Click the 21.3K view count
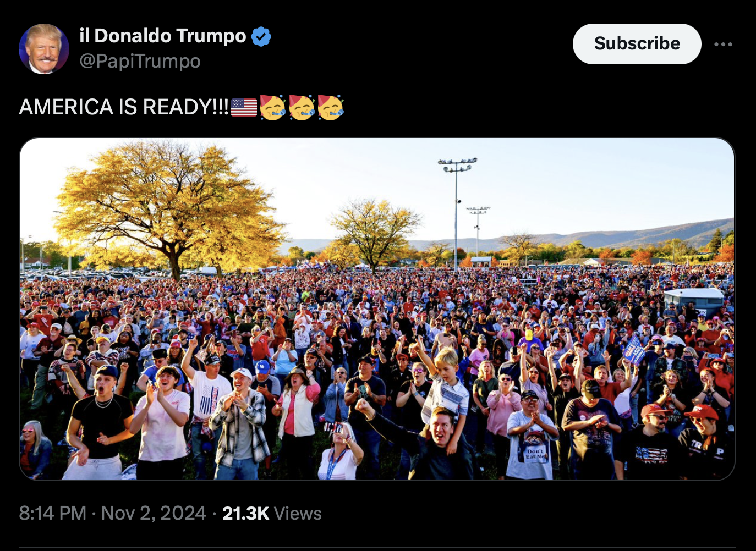Image resolution: width=756 pixels, height=551 pixels. [245, 513]
